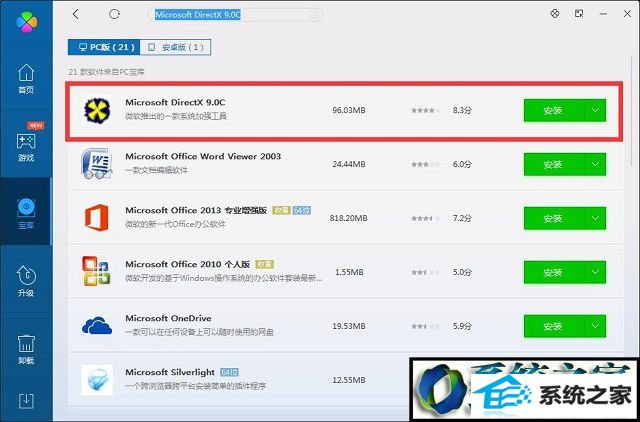Click the Office 2010 个人版 app icon
Viewport: 640px width, 422px height.
[x=96, y=271]
